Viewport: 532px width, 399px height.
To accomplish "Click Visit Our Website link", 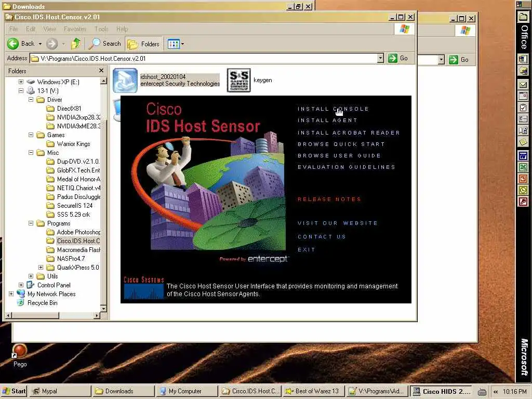I will tap(338, 223).
